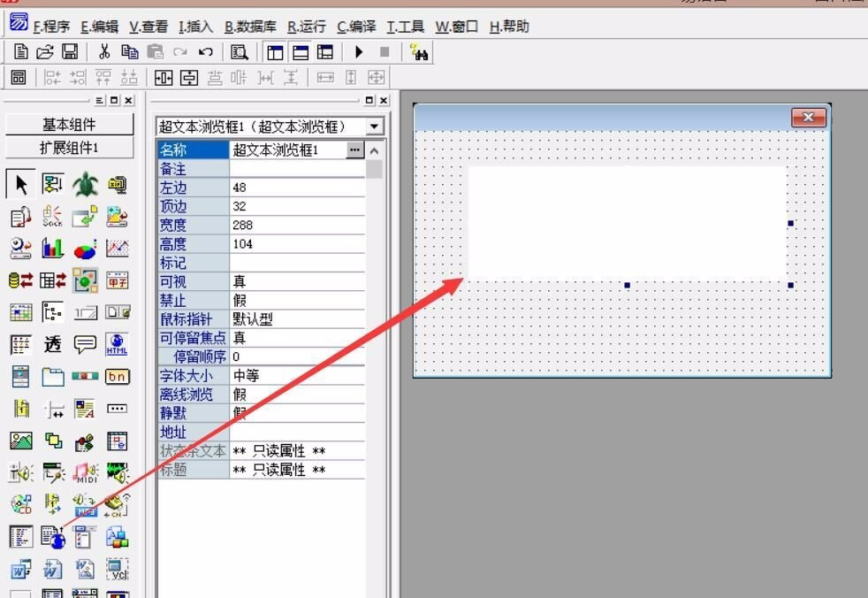Screen dimensions: 868x598
Task: Open the magnifier preview icon in toolbar
Action: pyautogui.click(x=240, y=52)
